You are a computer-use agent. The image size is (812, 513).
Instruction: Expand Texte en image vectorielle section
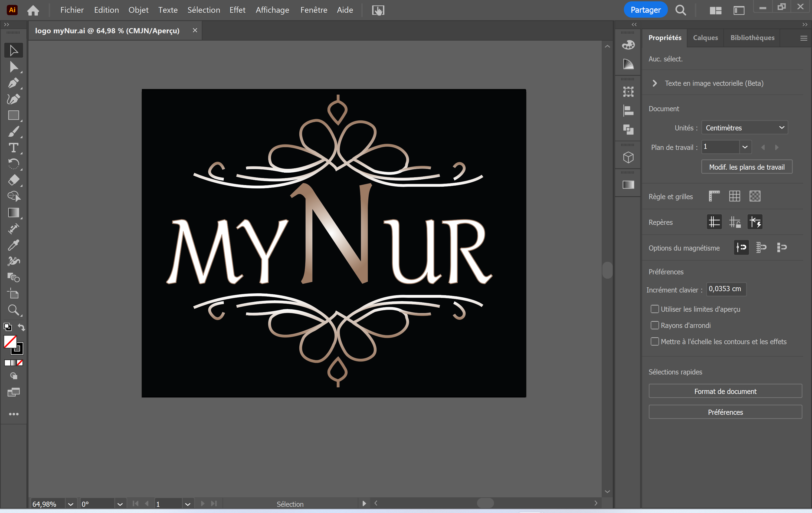click(x=654, y=83)
